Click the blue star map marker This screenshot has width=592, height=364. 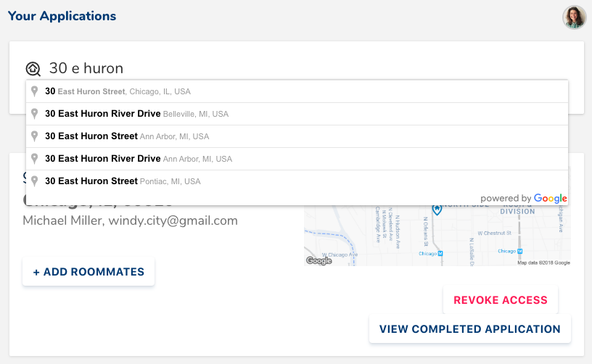(x=437, y=210)
